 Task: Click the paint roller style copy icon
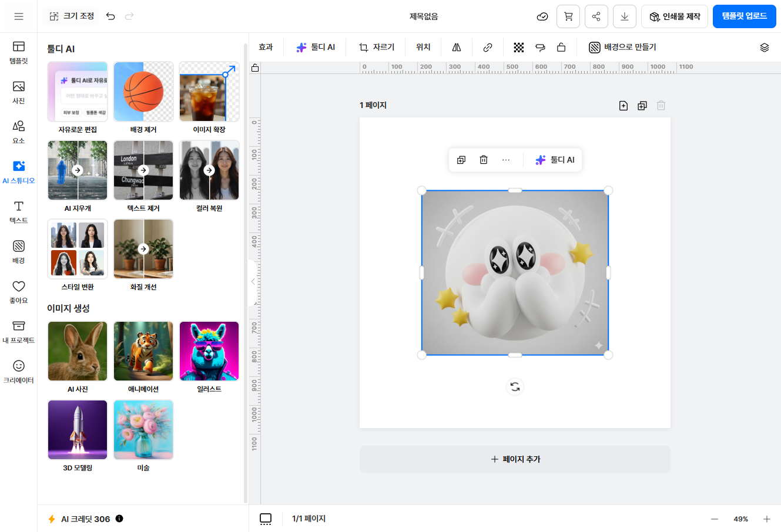click(x=540, y=48)
